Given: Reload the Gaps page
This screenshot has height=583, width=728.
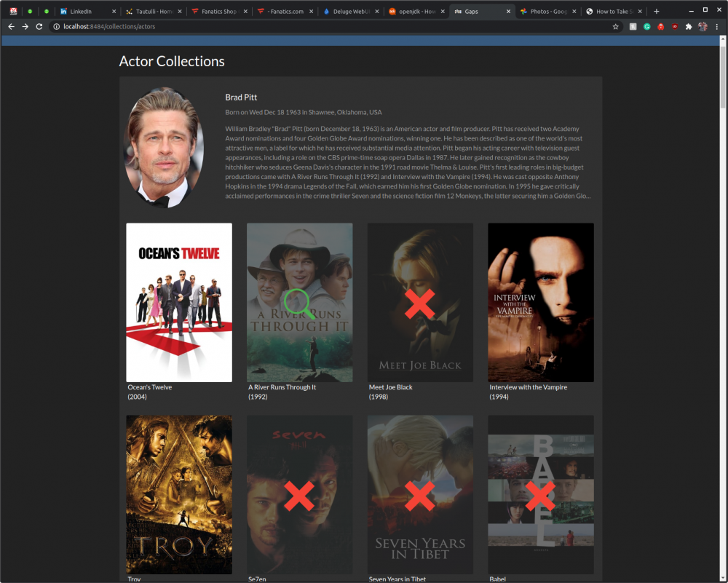Looking at the screenshot, I should [x=39, y=26].
